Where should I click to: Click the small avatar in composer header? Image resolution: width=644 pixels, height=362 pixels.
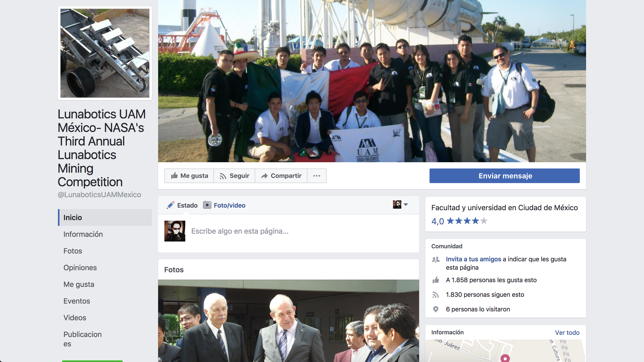pos(397,204)
